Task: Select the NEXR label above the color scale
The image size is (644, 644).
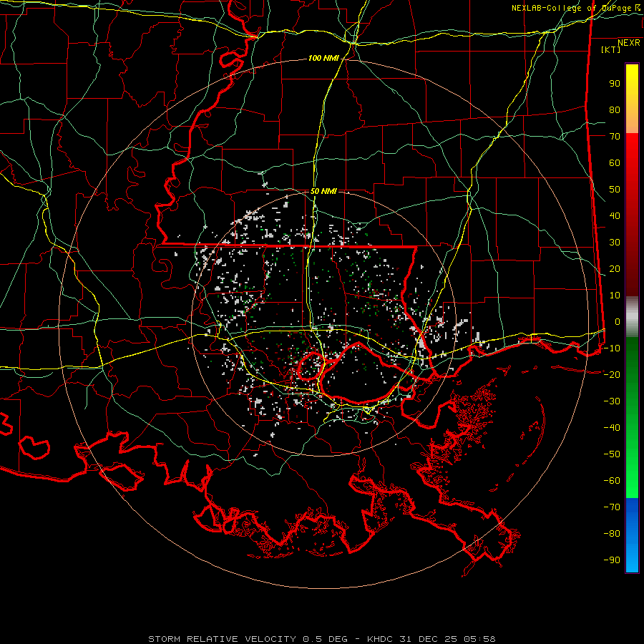Action: tap(628, 43)
